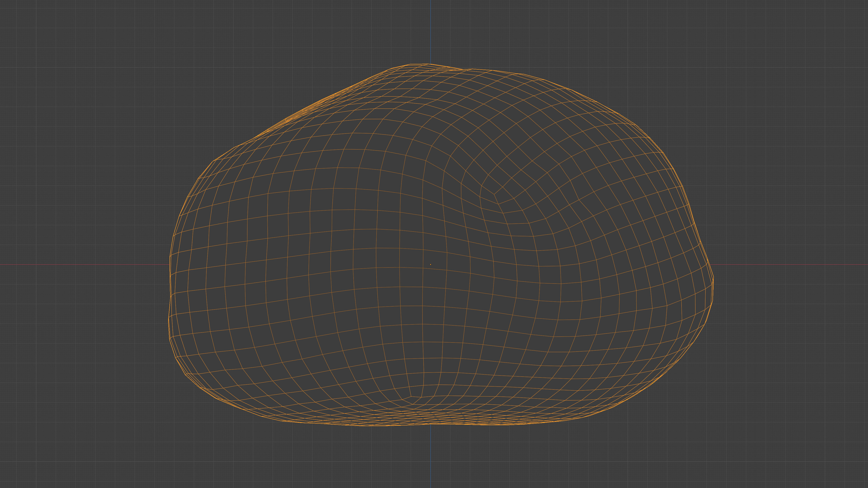Click the wireframe pole vertex in the upper-right dent

(494, 194)
